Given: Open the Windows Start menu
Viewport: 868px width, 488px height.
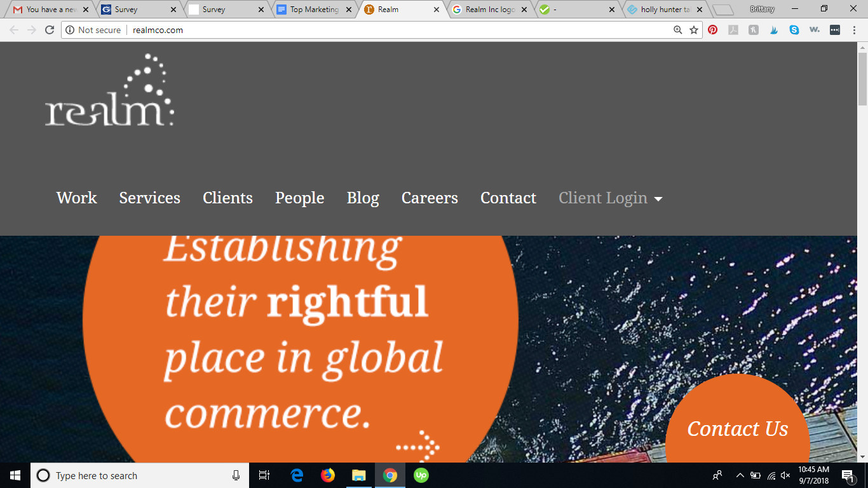Looking at the screenshot, I should point(15,475).
